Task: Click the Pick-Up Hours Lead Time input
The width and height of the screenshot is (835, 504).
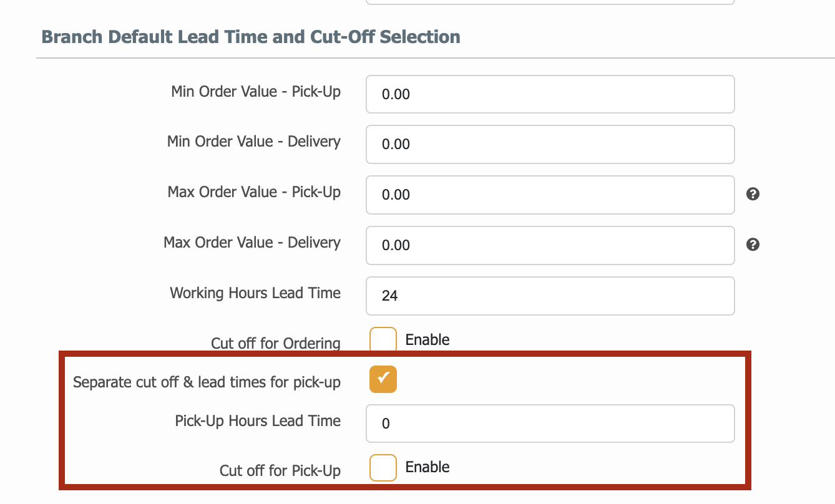Action: 550,424
